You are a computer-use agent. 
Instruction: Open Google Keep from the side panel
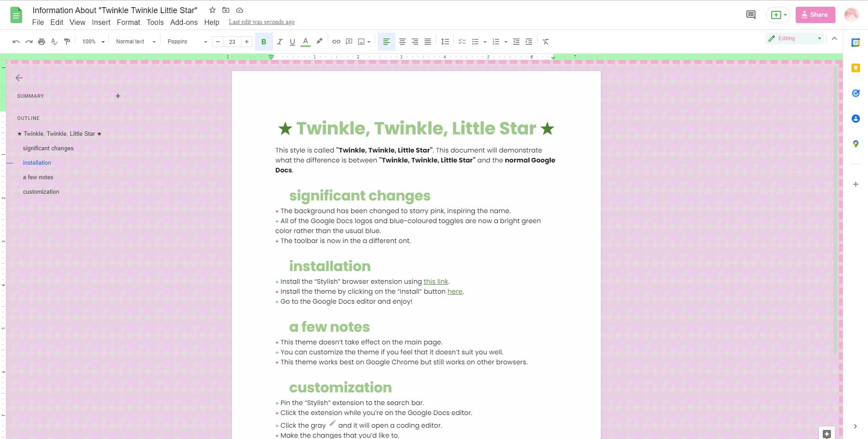pos(856,68)
